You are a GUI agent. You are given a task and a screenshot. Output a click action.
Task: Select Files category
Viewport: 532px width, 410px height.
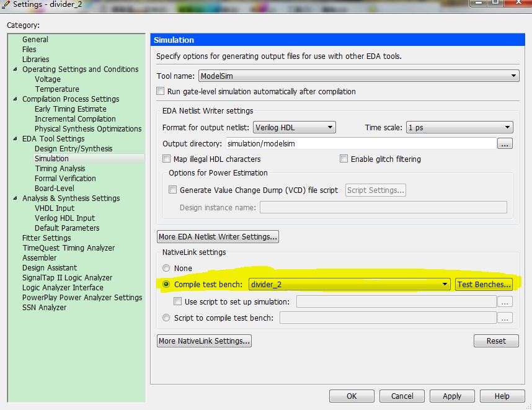tap(29, 49)
